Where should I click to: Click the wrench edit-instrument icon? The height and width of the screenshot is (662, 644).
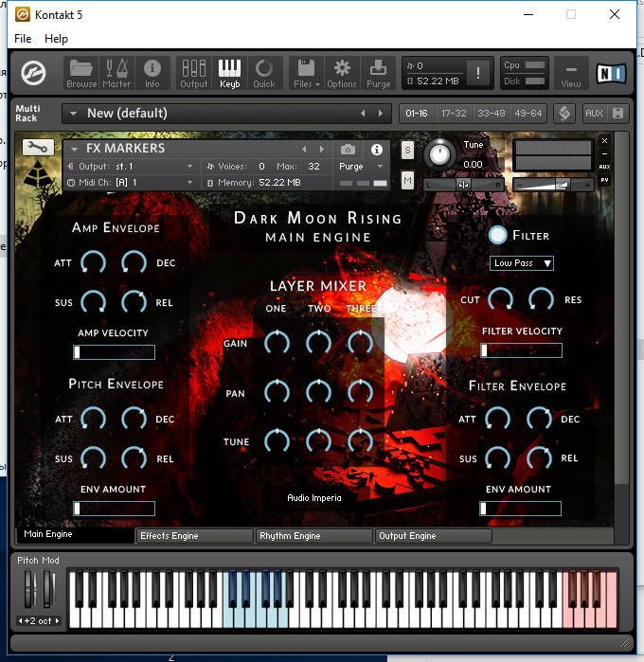click(x=39, y=147)
